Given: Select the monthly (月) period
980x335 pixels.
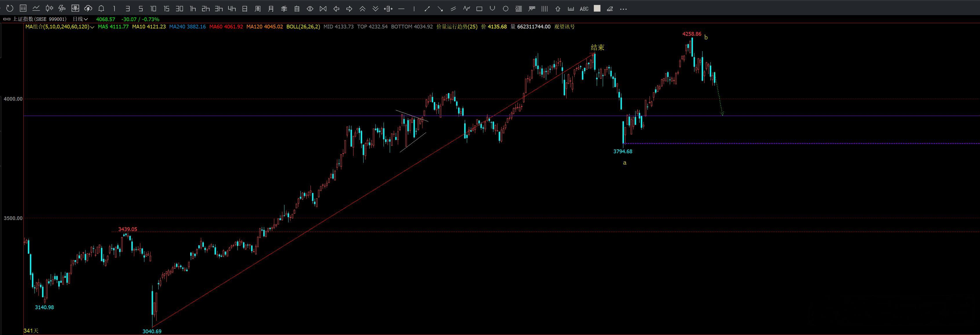Looking at the screenshot, I should (271, 8).
